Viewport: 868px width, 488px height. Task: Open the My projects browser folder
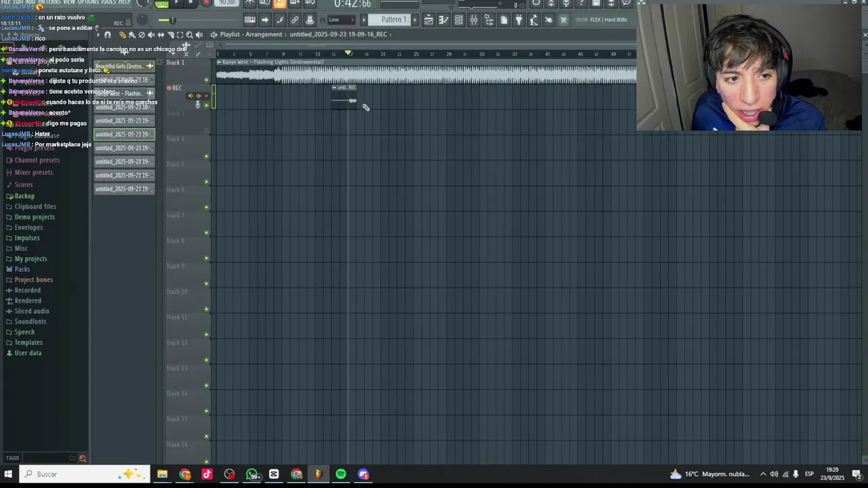click(x=26, y=259)
